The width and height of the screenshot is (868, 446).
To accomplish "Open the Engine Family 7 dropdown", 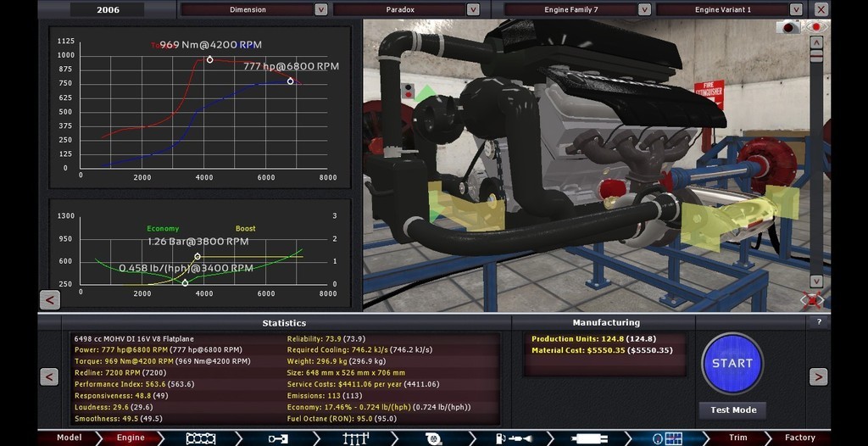I will pos(644,9).
